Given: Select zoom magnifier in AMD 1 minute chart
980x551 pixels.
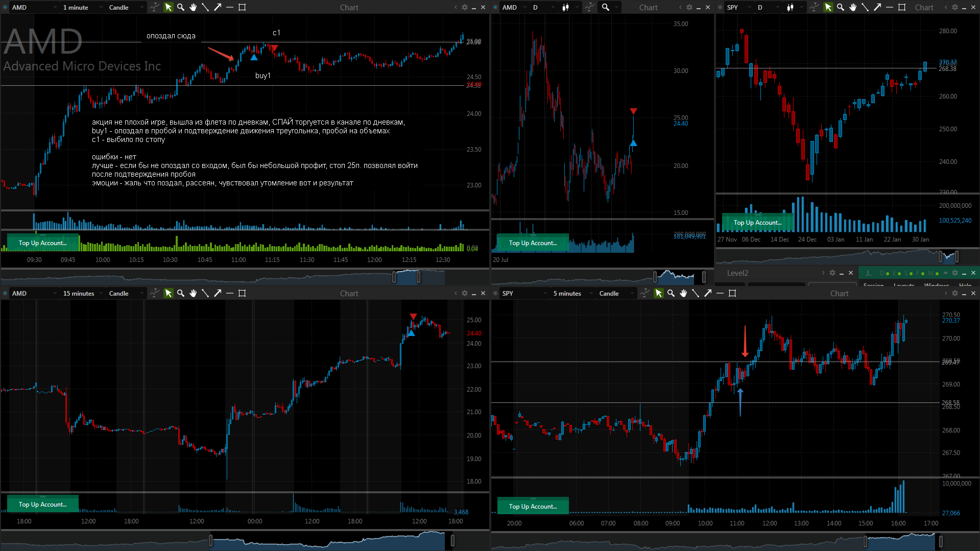Looking at the screenshot, I should (181, 7).
